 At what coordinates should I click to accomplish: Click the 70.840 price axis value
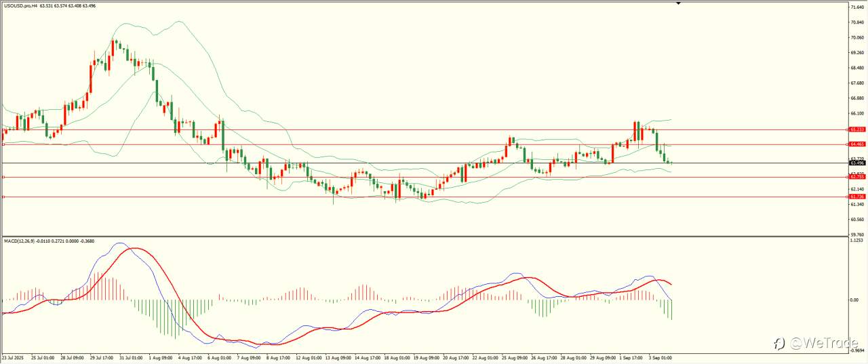(857, 22)
